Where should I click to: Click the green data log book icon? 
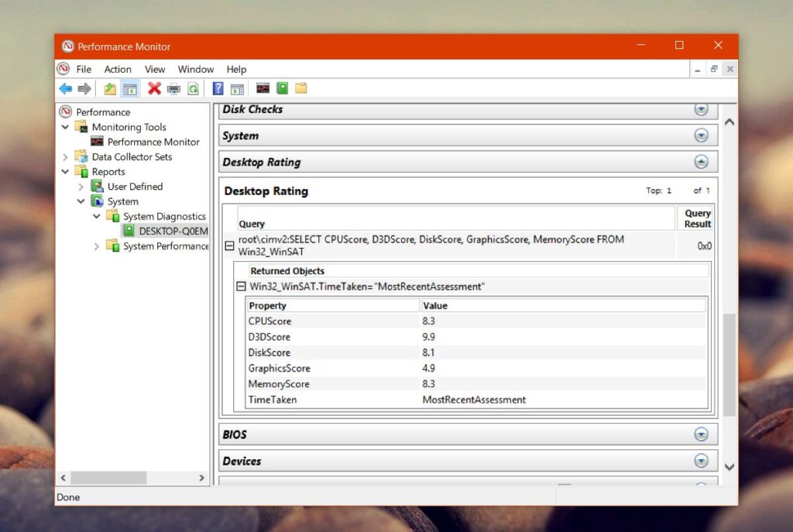(281, 88)
